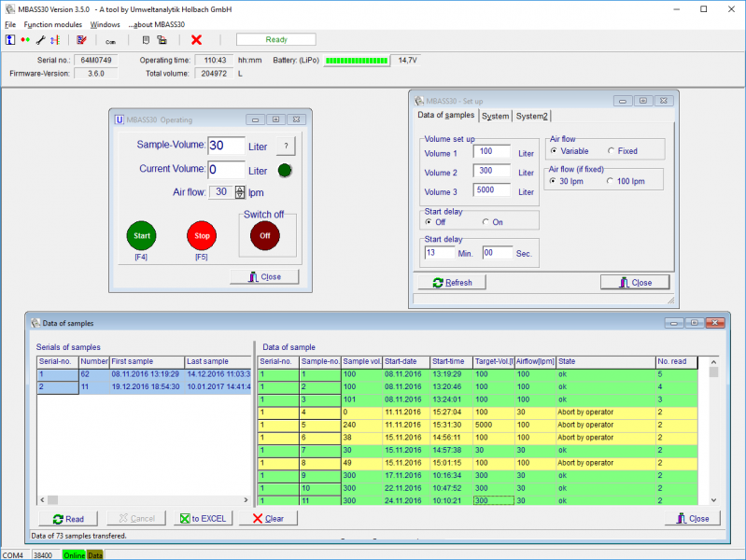
Task: Export sample data to EXCEL
Action: tap(204, 518)
